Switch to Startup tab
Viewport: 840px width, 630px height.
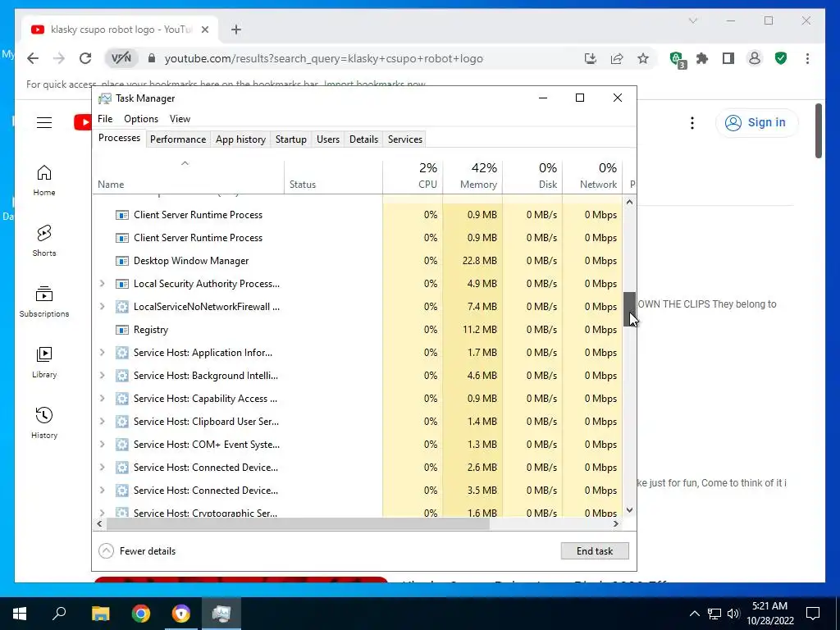pyautogui.click(x=291, y=139)
